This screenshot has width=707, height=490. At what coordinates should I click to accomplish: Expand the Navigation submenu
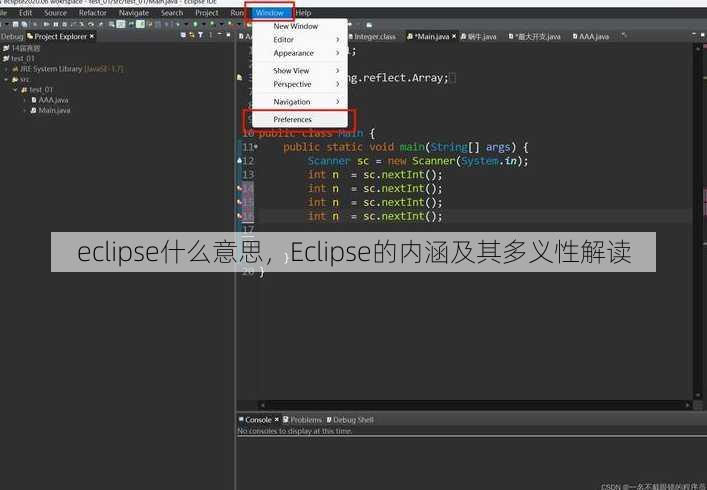click(x=299, y=102)
